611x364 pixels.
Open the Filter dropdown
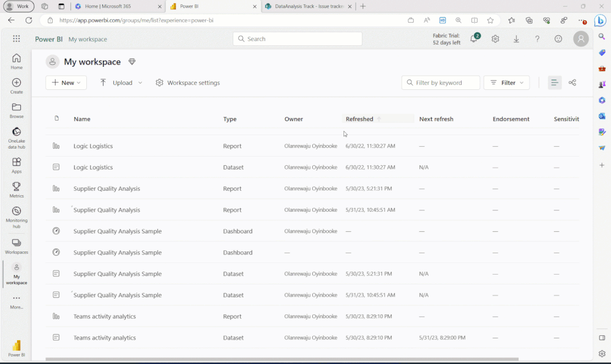pyautogui.click(x=506, y=83)
